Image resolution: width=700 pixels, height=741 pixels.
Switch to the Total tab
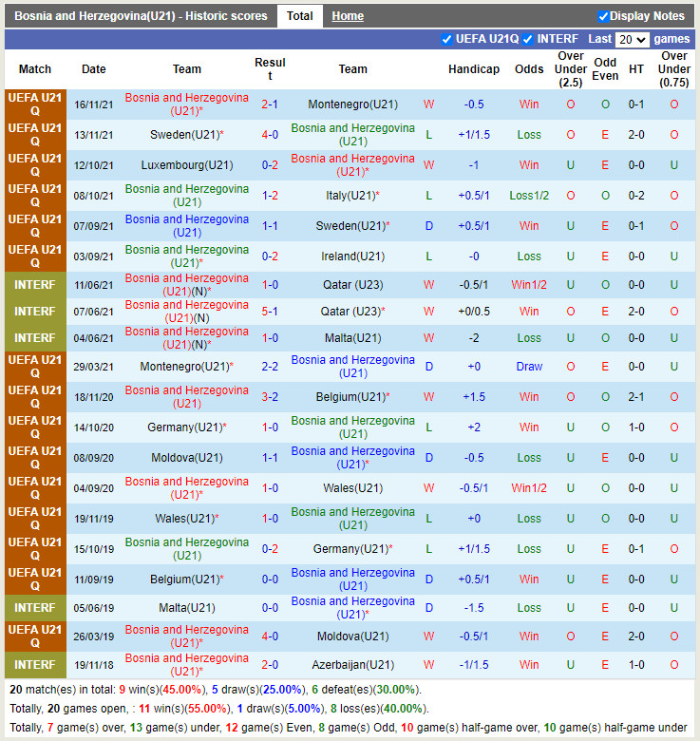(x=300, y=16)
